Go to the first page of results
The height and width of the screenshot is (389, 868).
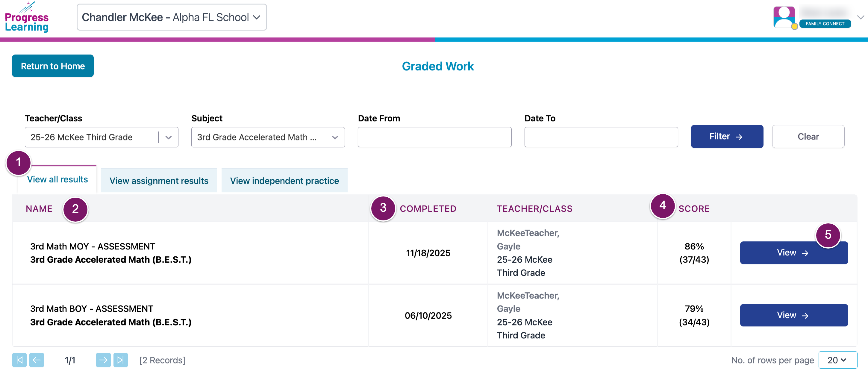click(19, 360)
